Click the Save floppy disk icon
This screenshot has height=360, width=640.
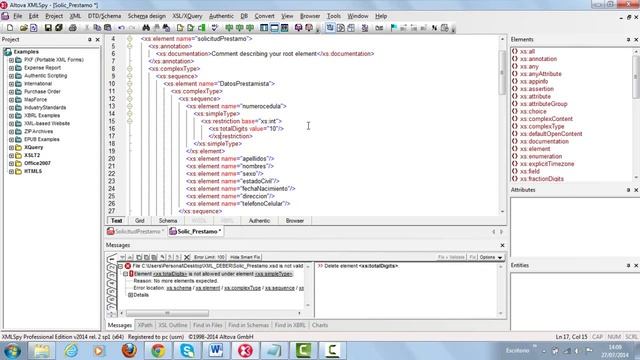tap(48, 28)
